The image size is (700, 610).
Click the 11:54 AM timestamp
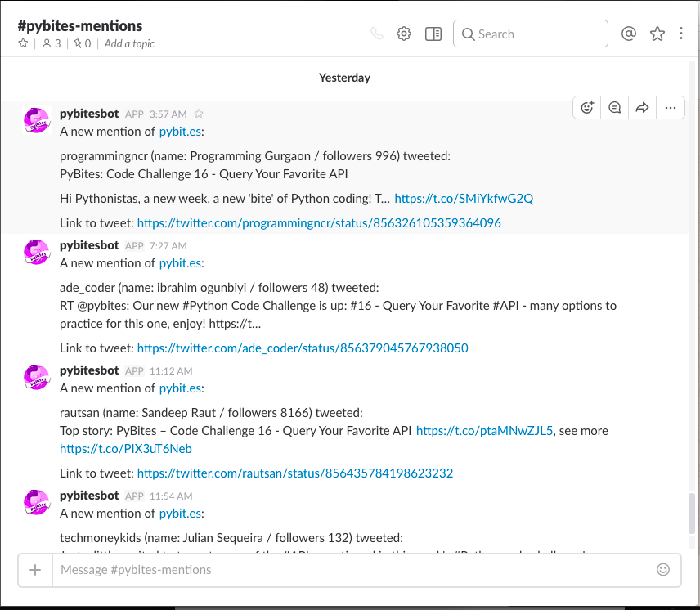point(171,496)
